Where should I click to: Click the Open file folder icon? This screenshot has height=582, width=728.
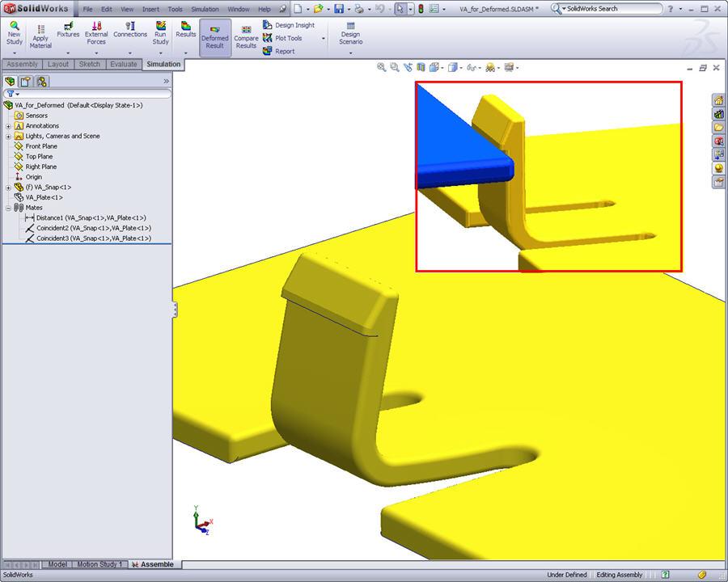[318, 9]
